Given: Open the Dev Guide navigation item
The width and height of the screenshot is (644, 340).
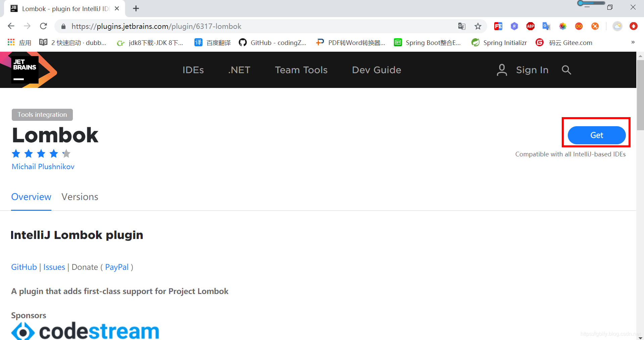Looking at the screenshot, I should 376,70.
